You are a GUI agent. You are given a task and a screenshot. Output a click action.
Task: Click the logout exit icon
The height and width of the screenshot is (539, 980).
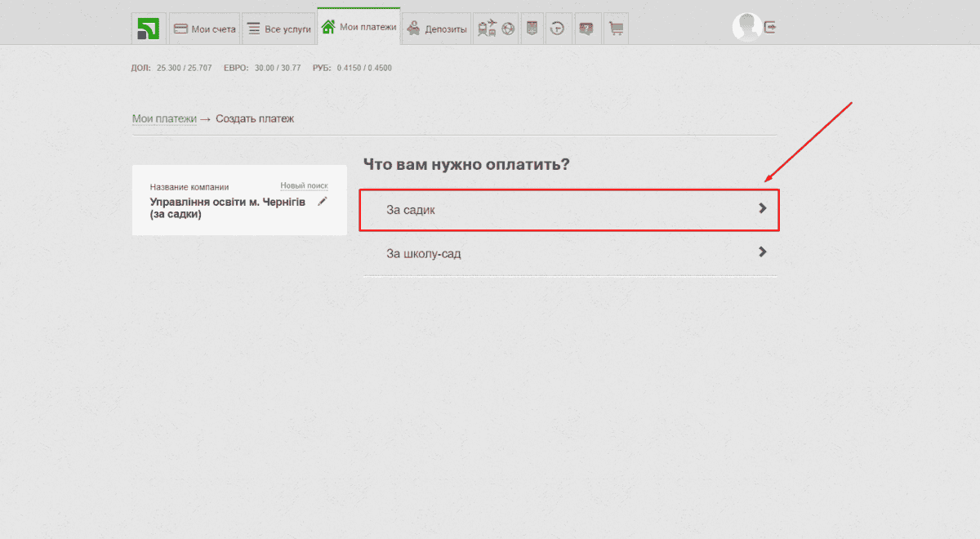click(770, 27)
